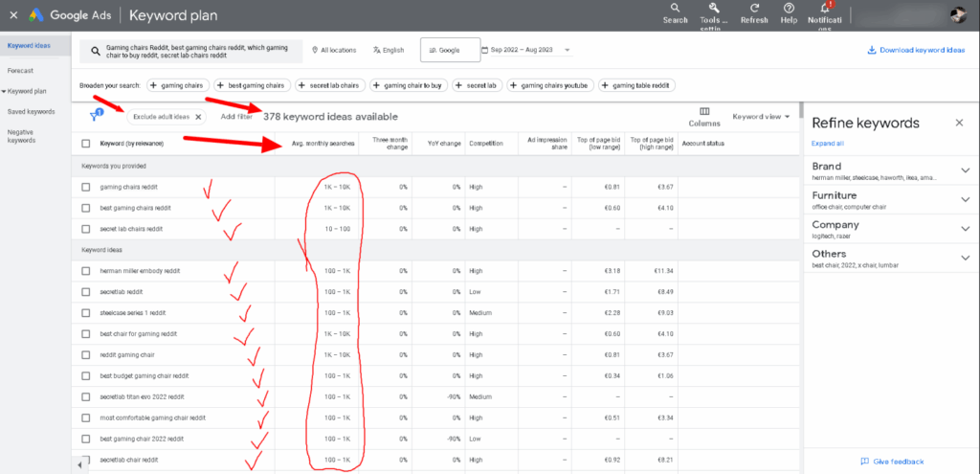Expand the Others refine category

[966, 258]
